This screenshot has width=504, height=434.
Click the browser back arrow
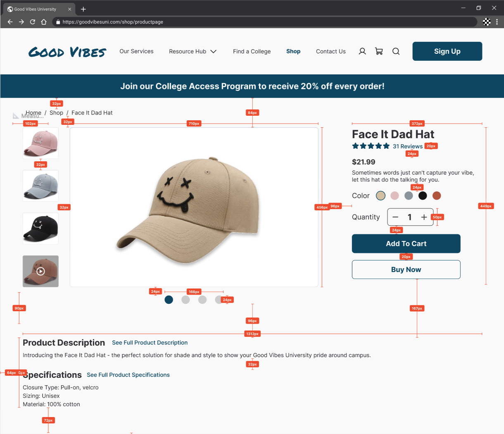[10, 22]
